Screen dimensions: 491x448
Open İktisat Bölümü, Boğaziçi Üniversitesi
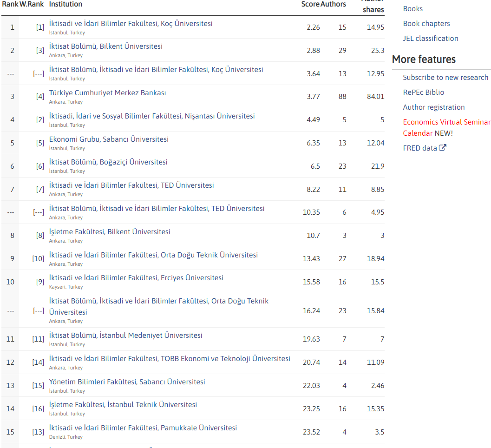click(108, 162)
